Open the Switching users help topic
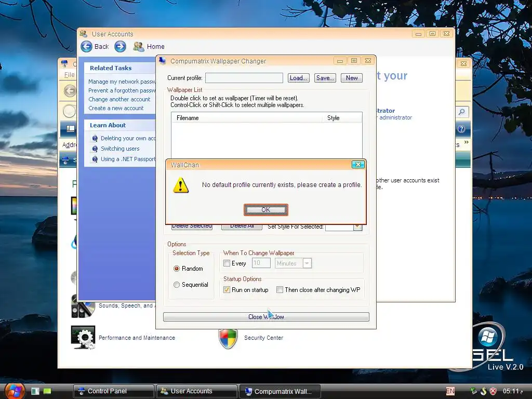Viewport: 532px width, 399px height. [x=120, y=149]
